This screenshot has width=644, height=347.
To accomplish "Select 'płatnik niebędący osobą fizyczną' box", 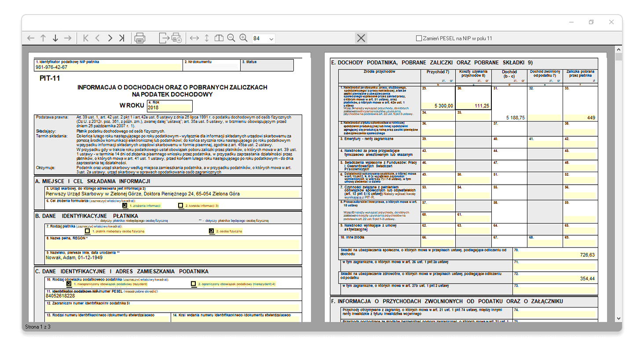I will pos(87,231).
